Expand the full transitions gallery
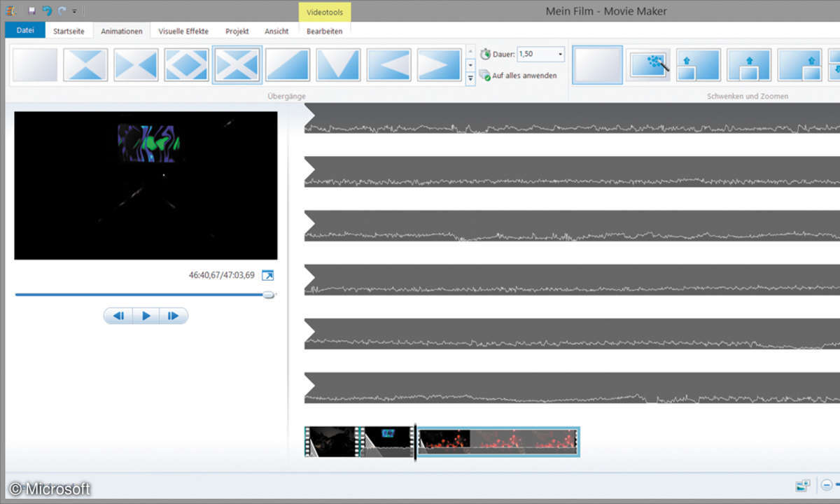This screenshot has height=504, width=840. (470, 78)
